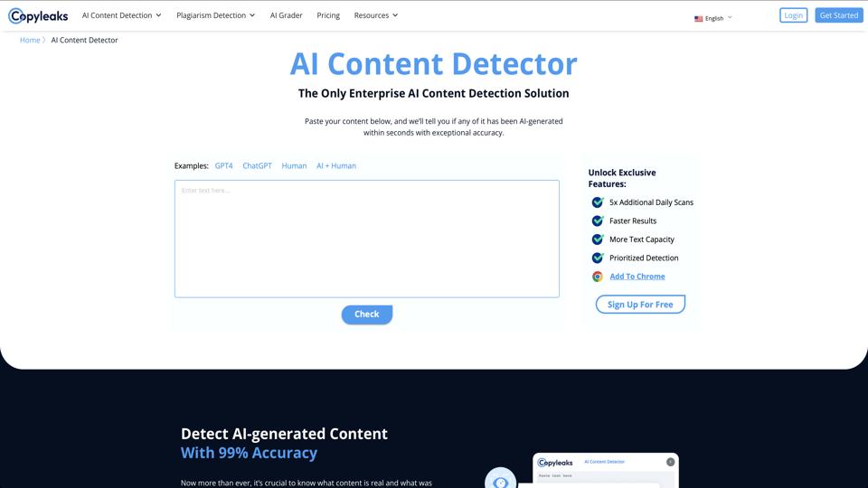The image size is (868, 488).
Task: Click the AI Content Detector breadcrumb text
Action: pyautogui.click(x=84, y=40)
